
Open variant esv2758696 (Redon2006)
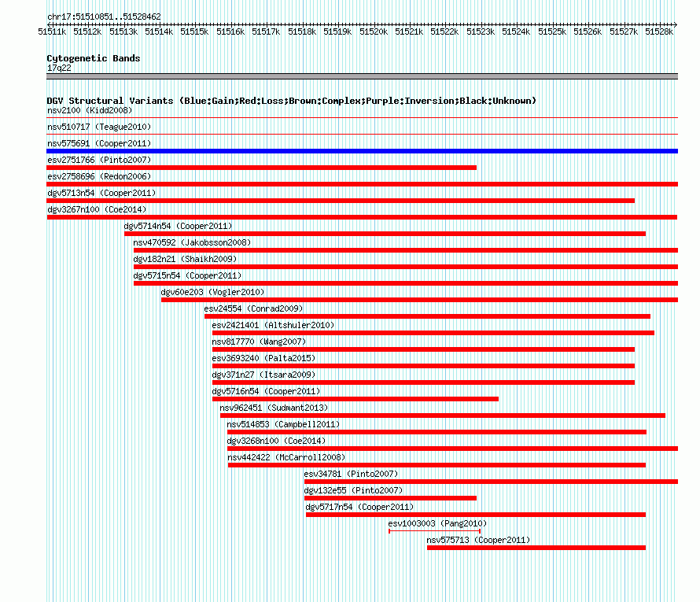point(99,176)
